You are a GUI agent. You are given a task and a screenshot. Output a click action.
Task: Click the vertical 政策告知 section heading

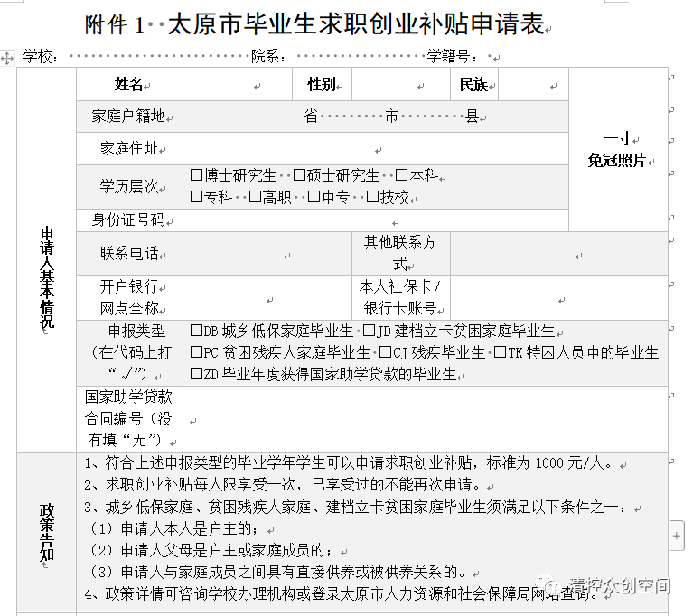pos(47,533)
